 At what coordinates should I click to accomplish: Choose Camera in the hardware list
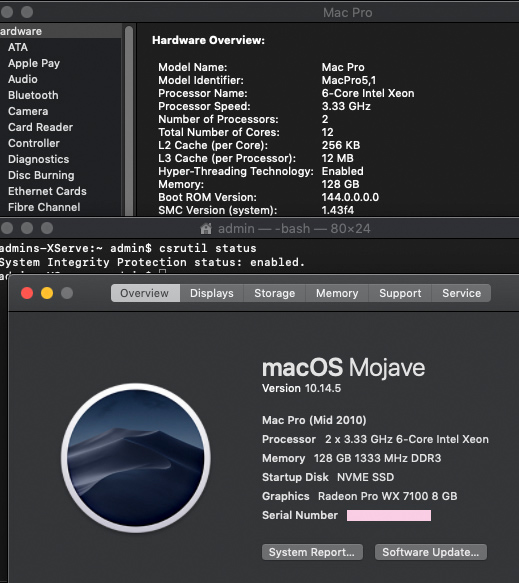click(28, 111)
